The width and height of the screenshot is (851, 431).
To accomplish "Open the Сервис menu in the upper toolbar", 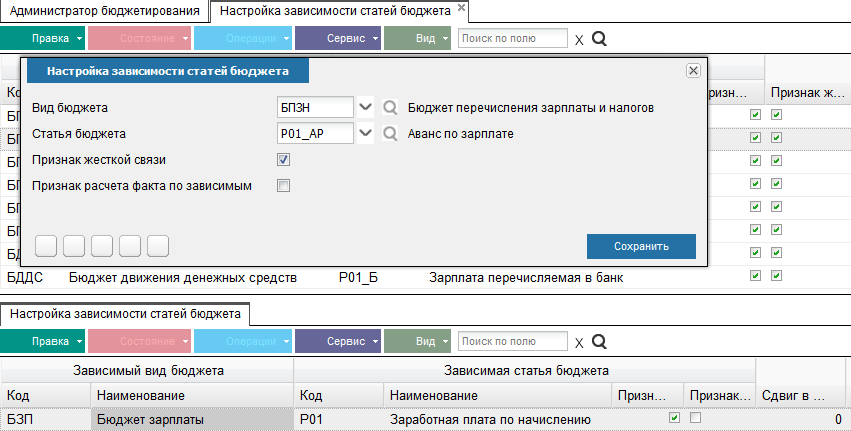I will click(x=338, y=39).
